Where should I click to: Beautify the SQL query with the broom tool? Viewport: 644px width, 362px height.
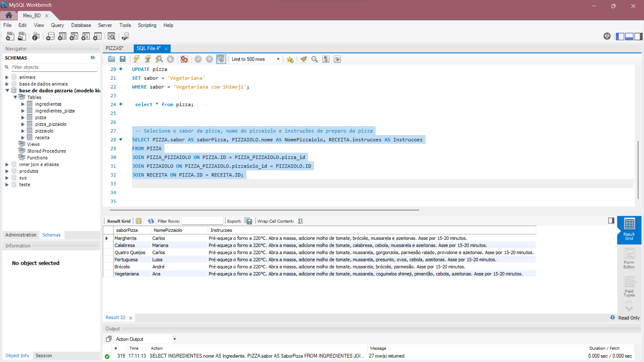tap(303, 59)
